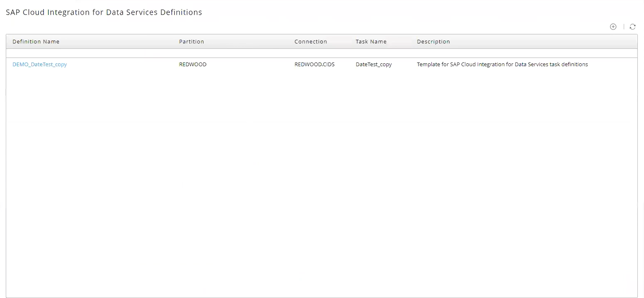Open the DEMO_DateTest_copy definition link
The image size is (644, 298).
pyautogui.click(x=40, y=65)
